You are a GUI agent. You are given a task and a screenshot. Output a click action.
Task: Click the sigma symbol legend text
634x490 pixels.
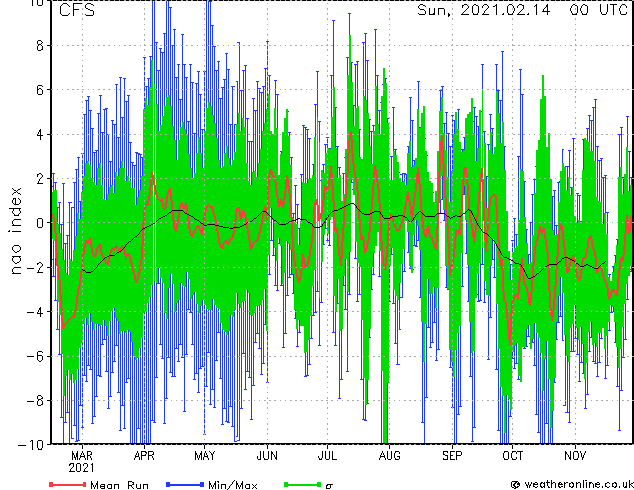(329, 485)
